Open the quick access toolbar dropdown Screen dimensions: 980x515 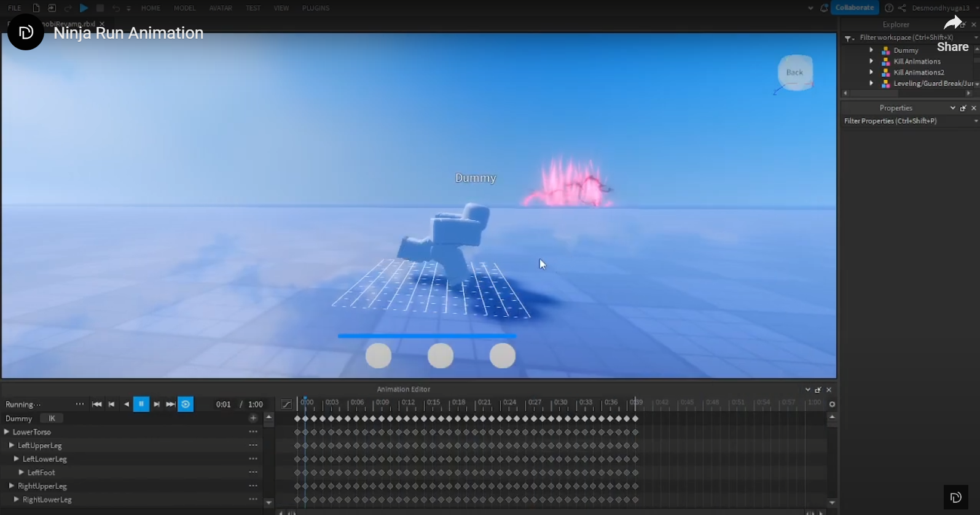(128, 9)
